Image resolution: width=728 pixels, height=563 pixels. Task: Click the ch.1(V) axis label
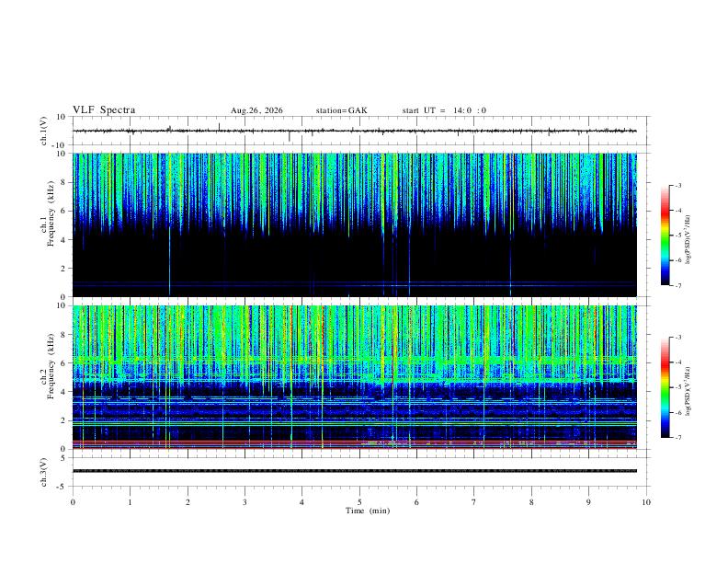43,131
